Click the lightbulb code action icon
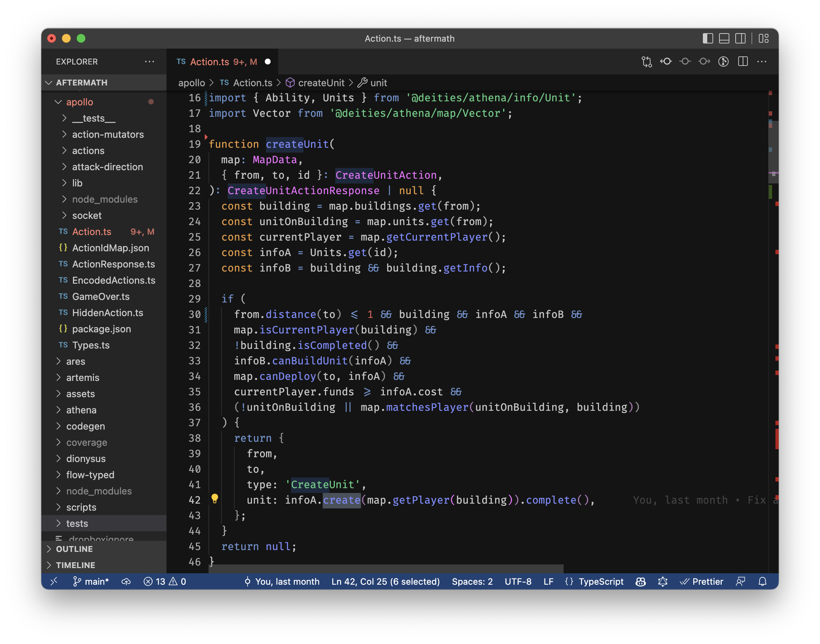Image resolution: width=820 pixels, height=644 pixels. pos(214,499)
